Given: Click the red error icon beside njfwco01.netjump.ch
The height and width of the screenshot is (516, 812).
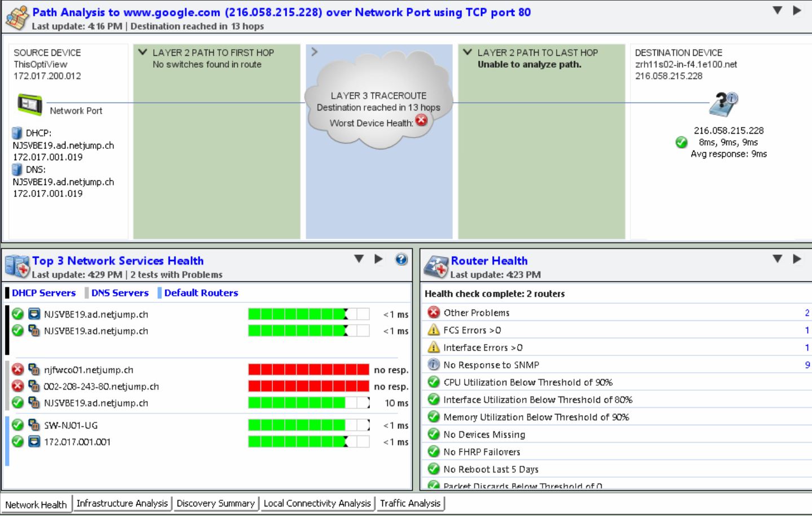Looking at the screenshot, I should [x=18, y=370].
